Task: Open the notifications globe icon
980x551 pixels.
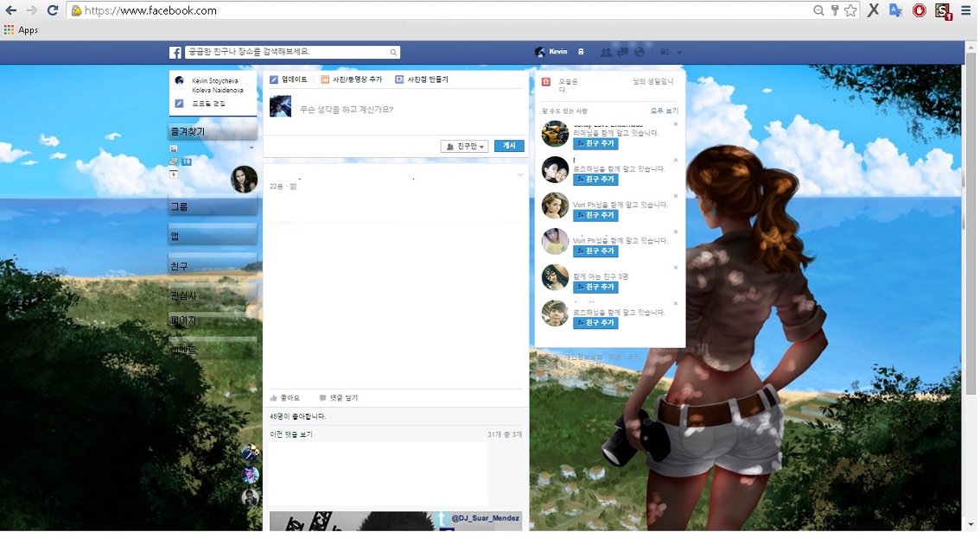Action: pos(640,53)
